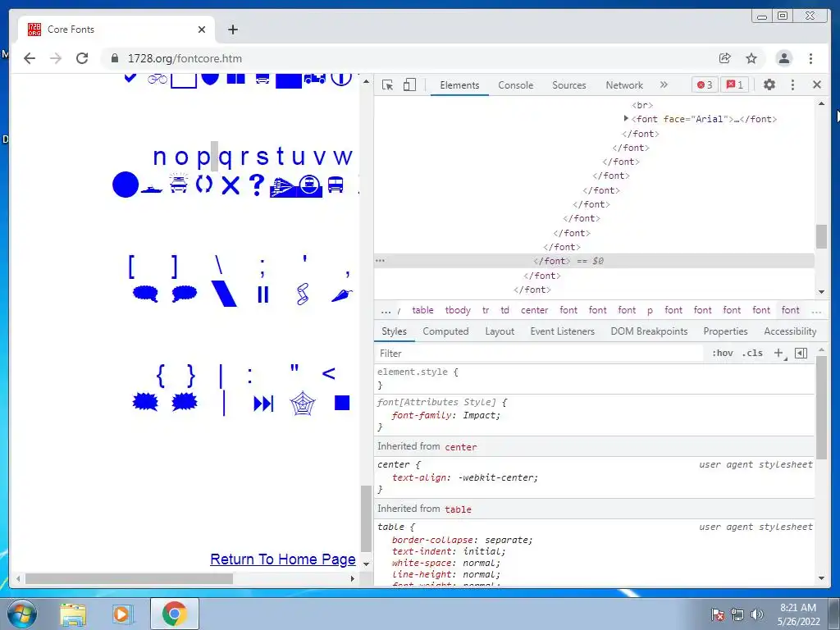Close the DevTools panel
This screenshot has height=630, width=840.
pyautogui.click(x=817, y=84)
